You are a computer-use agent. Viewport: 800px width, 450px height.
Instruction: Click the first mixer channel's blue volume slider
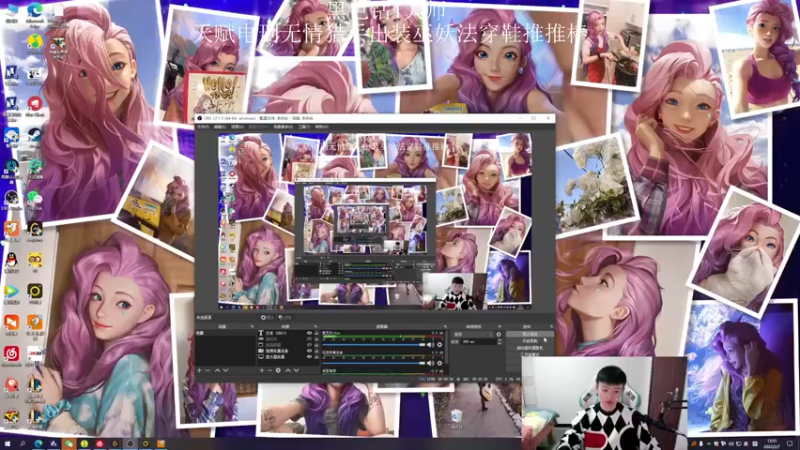[x=373, y=345]
